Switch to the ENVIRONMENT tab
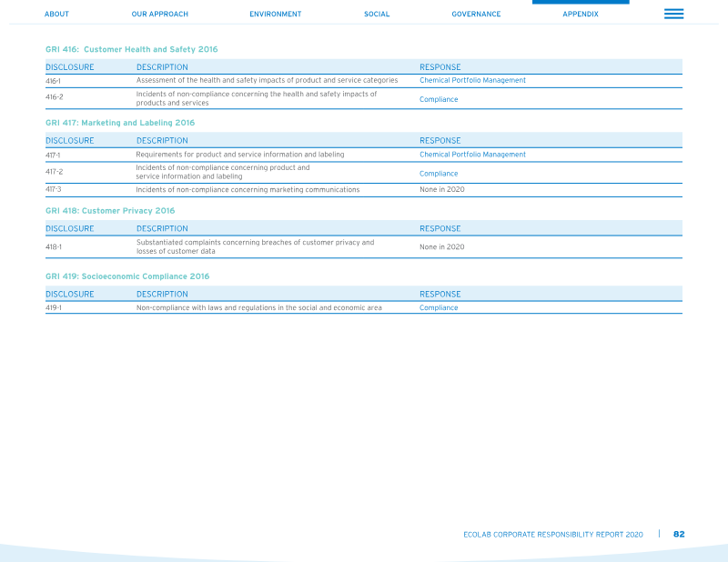The width and height of the screenshot is (728, 562). [x=276, y=14]
